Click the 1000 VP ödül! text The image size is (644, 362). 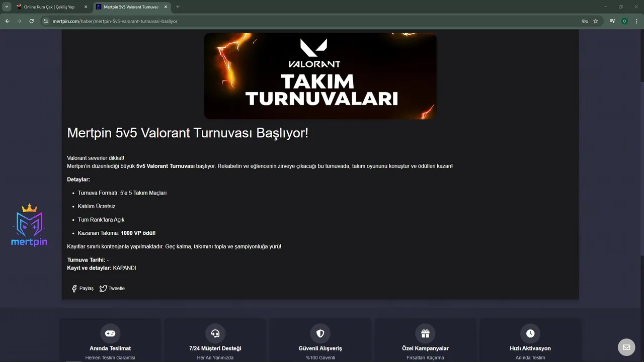click(138, 233)
